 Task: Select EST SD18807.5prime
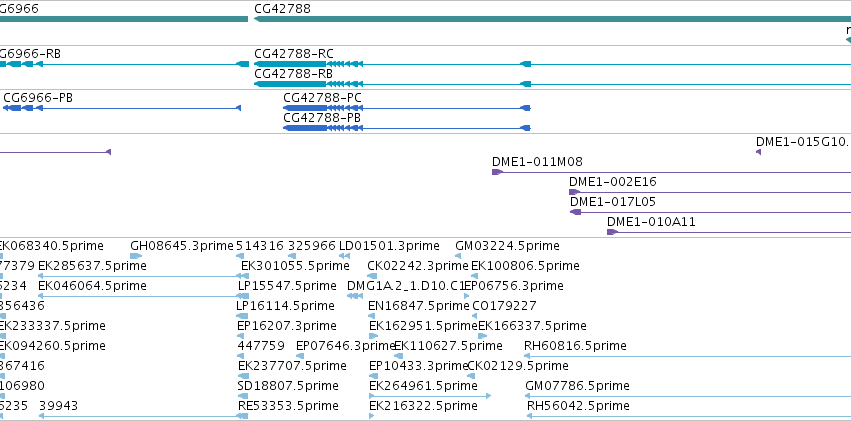(x=288, y=386)
